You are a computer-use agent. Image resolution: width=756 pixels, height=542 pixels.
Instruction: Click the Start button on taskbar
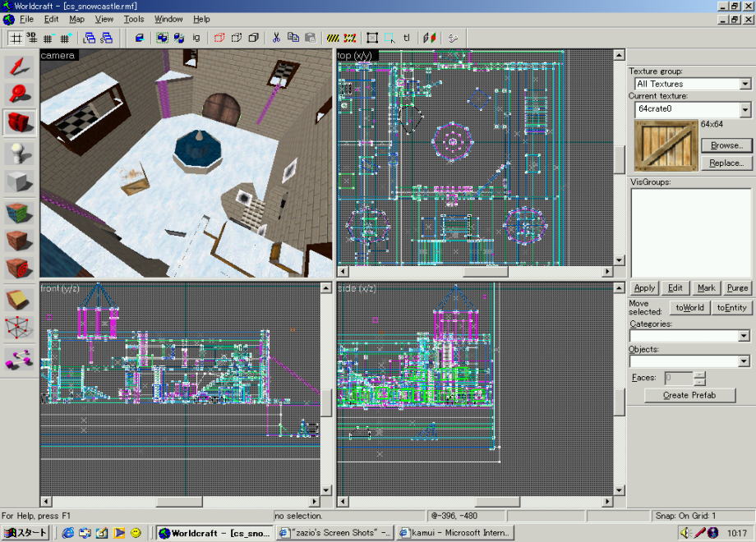tap(27, 533)
